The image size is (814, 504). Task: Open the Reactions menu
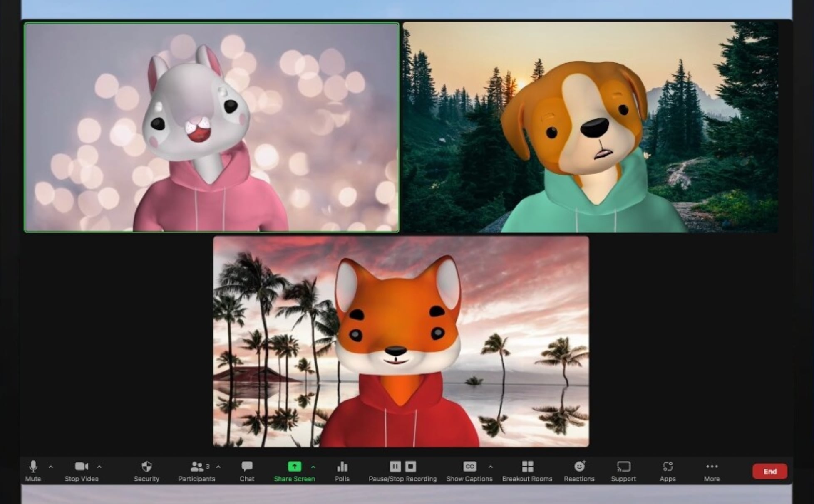(x=579, y=467)
